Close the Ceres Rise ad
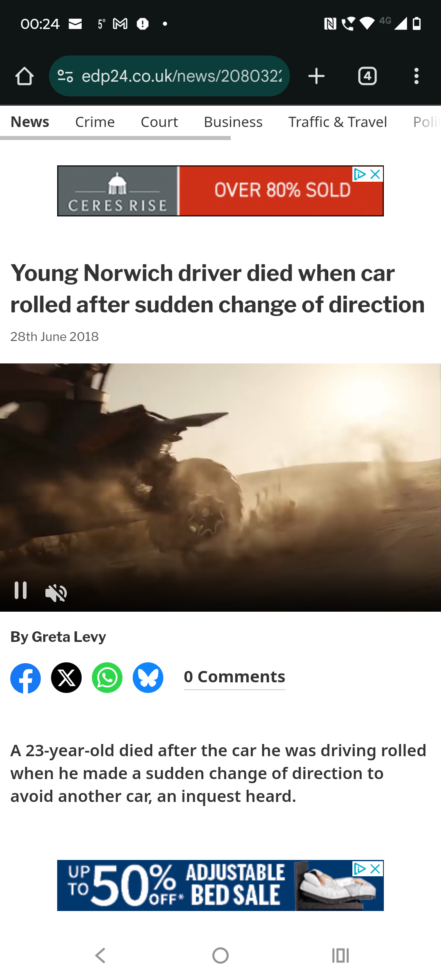 click(375, 174)
